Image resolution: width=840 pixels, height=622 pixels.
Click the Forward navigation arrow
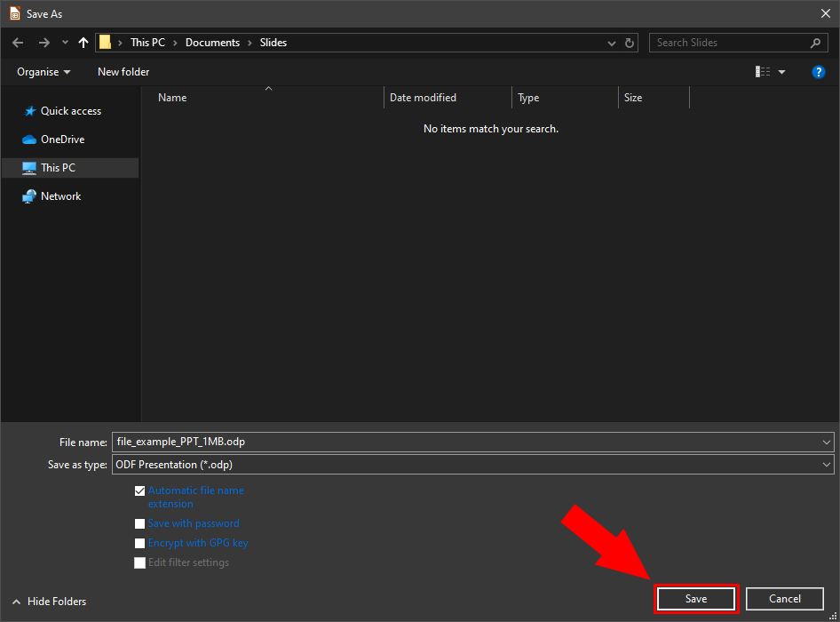pos(44,43)
